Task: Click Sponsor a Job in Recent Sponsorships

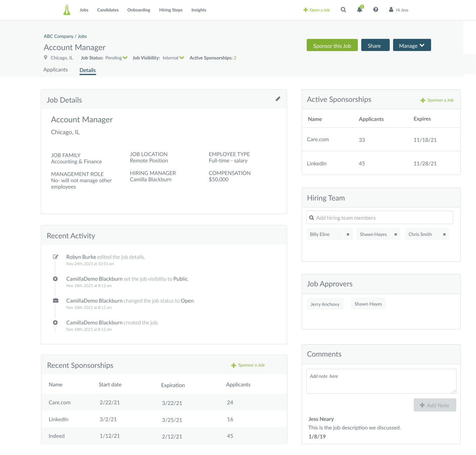Action: click(x=248, y=365)
